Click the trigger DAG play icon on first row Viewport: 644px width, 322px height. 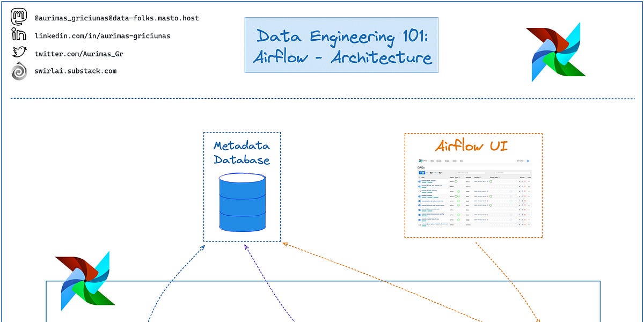pyautogui.click(x=520, y=181)
